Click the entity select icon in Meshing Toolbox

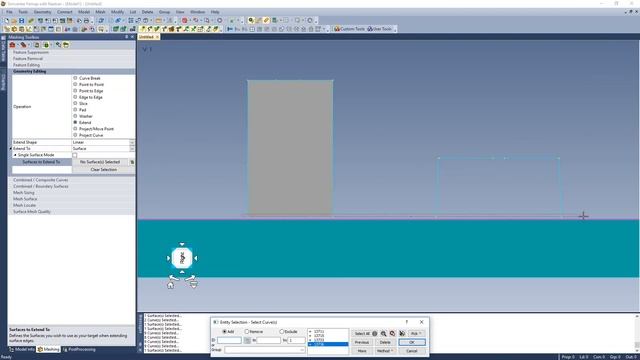click(58, 45)
